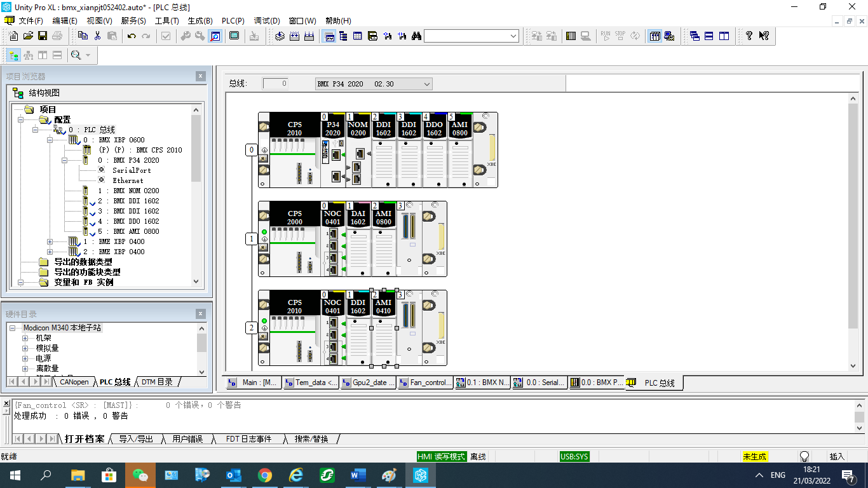Image resolution: width=868 pixels, height=488 pixels.
Task: Open the BMX P34 2020 processor dropdown
Action: point(427,84)
